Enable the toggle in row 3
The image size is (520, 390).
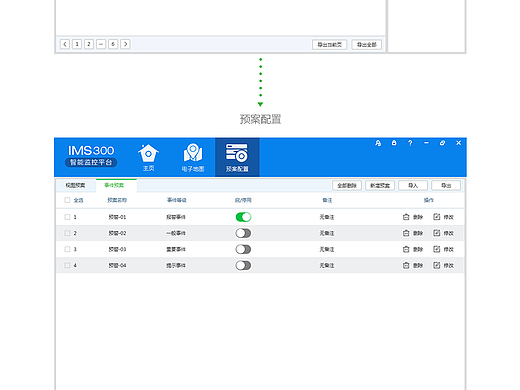(x=243, y=249)
